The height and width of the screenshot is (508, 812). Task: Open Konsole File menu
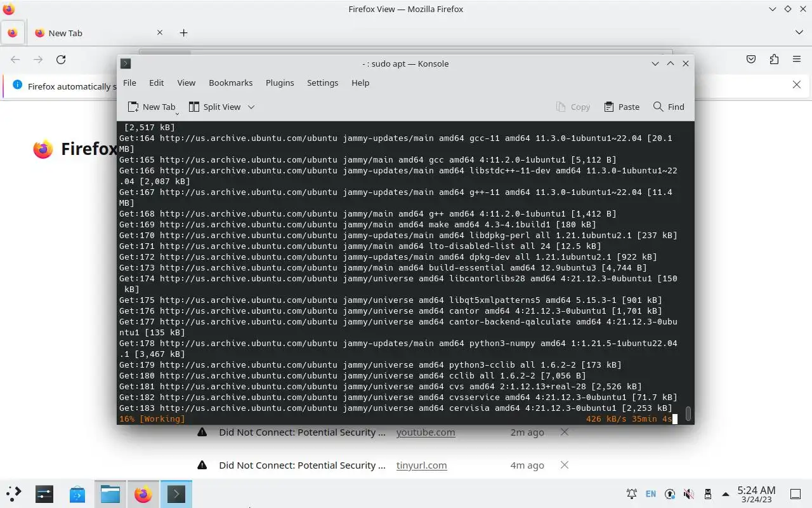click(x=129, y=83)
